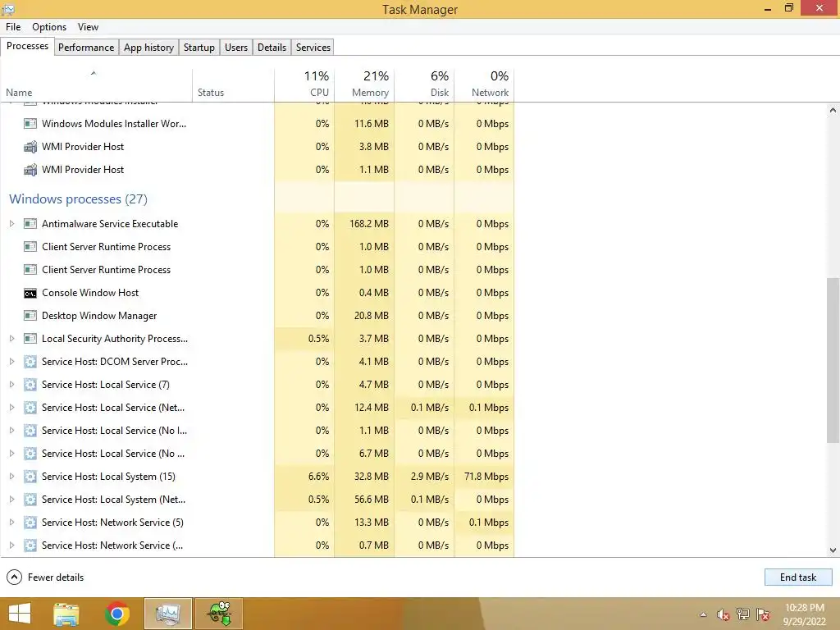The width and height of the screenshot is (840, 630).
Task: Open the View menu
Action: coord(88,27)
